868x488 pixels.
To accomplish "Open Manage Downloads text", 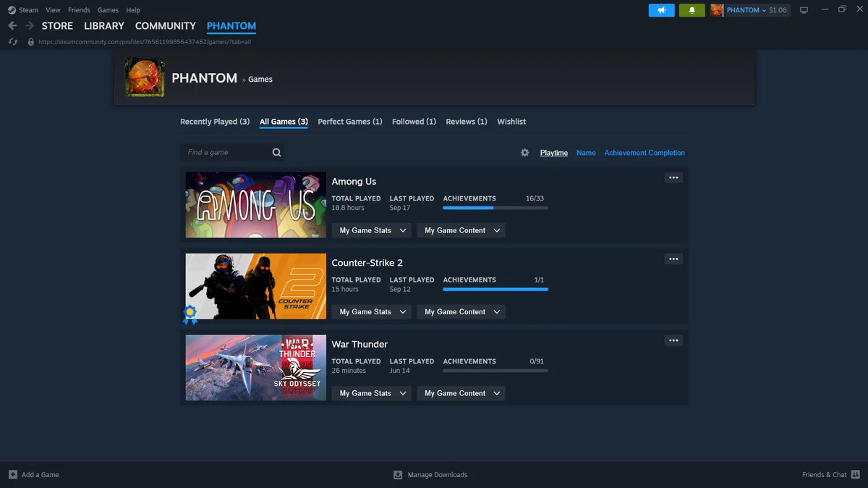I will click(x=438, y=475).
